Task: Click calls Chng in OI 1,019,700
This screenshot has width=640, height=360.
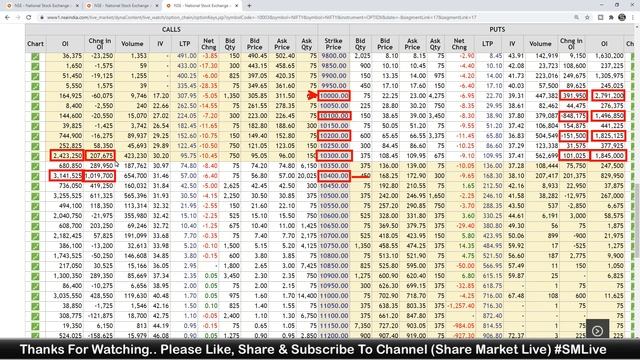Action: click(99, 176)
